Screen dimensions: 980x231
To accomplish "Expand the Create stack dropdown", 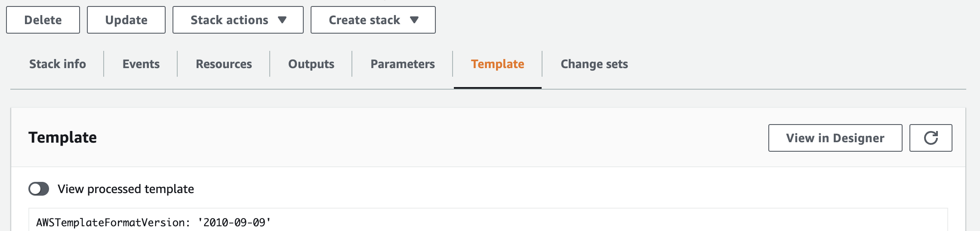I will coord(373,20).
